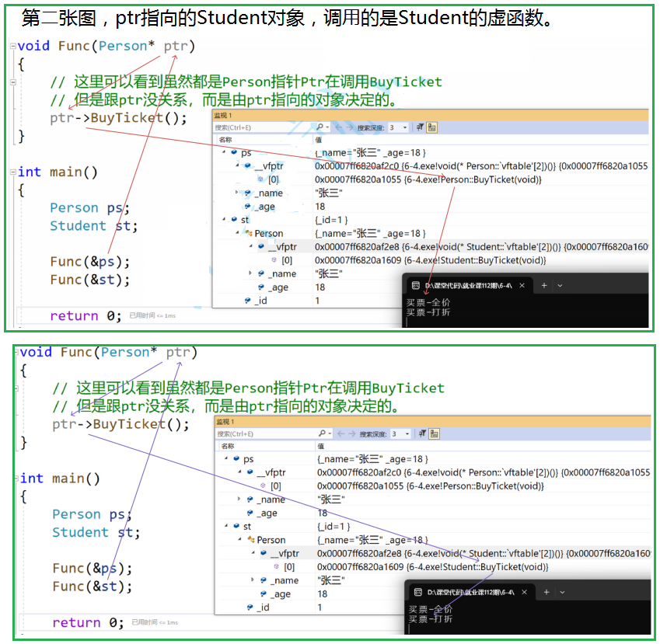Toggle the highlighted view button in upper Watch toolbar
660x644 pixels.
coord(432,127)
